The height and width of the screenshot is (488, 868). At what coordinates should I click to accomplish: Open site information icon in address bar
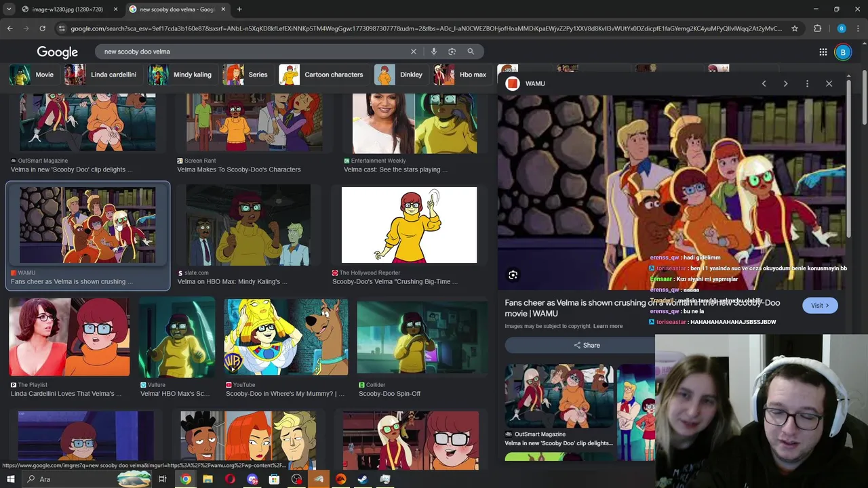click(x=62, y=28)
